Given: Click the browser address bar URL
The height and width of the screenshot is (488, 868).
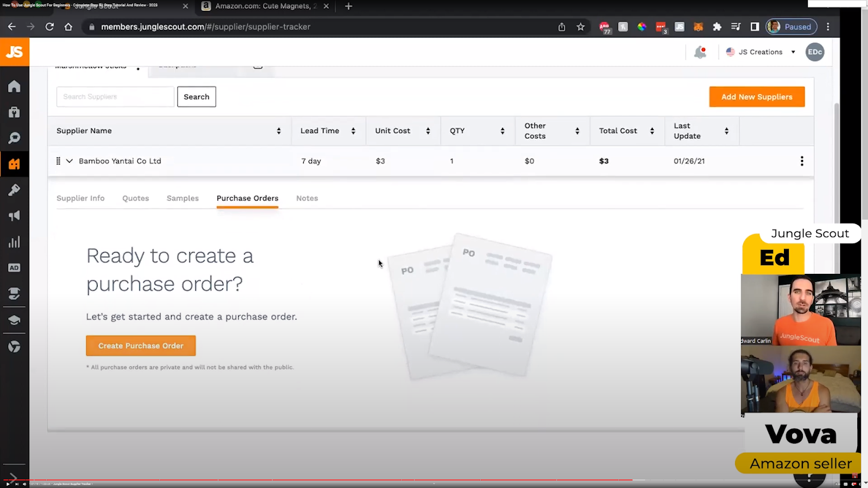Looking at the screenshot, I should click(x=206, y=27).
